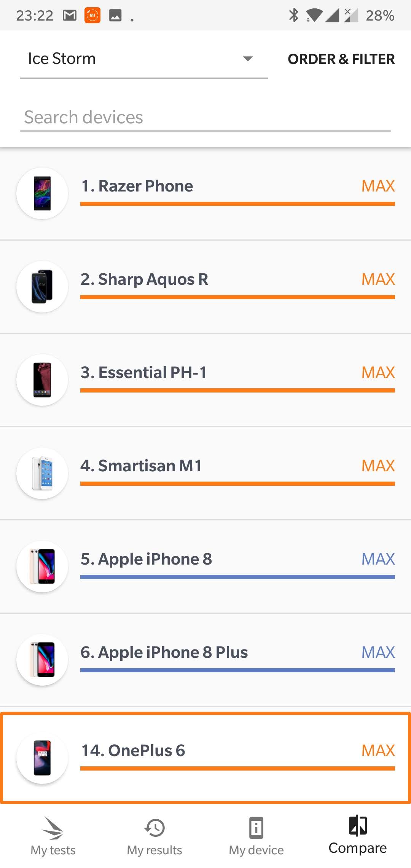Image resolution: width=411 pixels, height=868 pixels.
Task: Focus the Search devices field
Action: pyautogui.click(x=205, y=117)
